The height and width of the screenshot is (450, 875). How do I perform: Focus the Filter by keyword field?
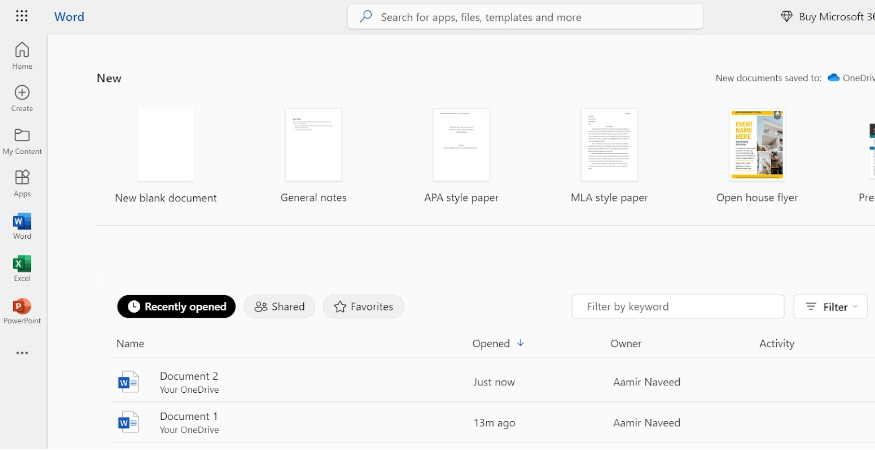(x=678, y=307)
